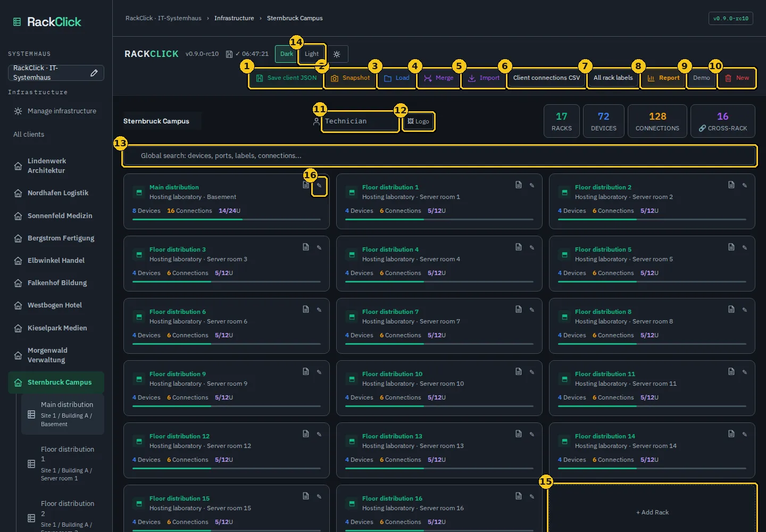The width and height of the screenshot is (766, 532).
Task: Click edit pencil on Floor distribution 14 card
Action: point(745,434)
